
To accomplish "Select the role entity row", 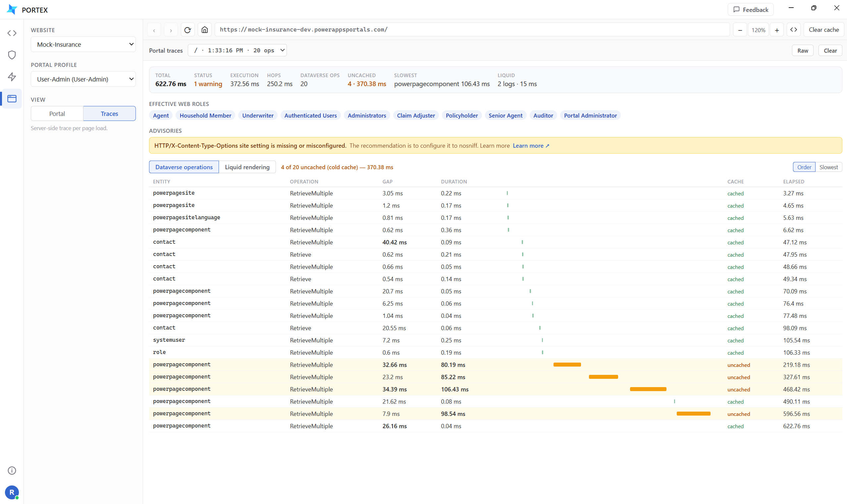I will pyautogui.click(x=495, y=353).
